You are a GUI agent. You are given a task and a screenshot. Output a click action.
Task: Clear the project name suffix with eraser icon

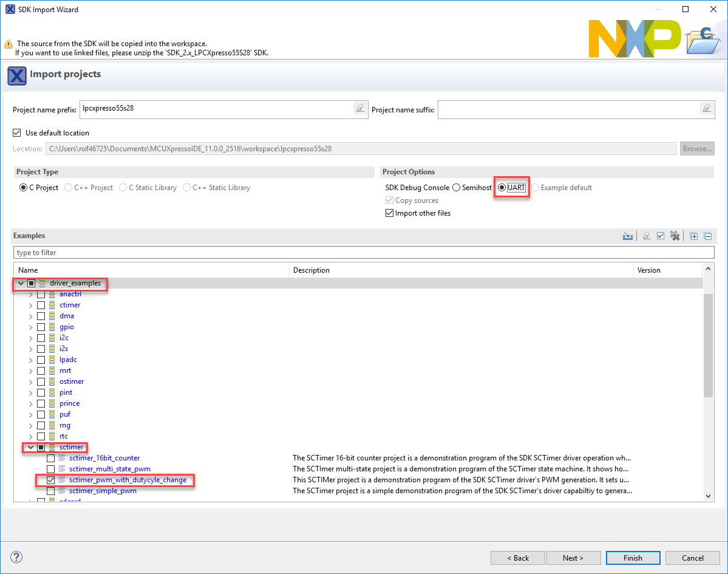tap(706, 109)
